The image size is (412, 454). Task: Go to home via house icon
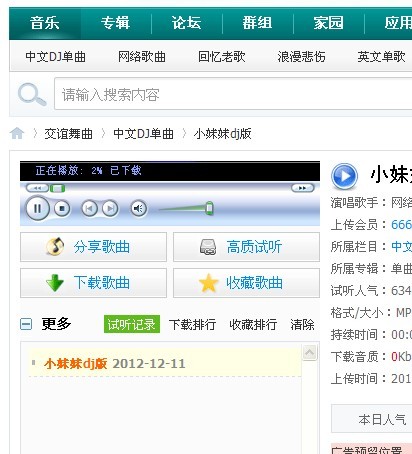point(17,134)
